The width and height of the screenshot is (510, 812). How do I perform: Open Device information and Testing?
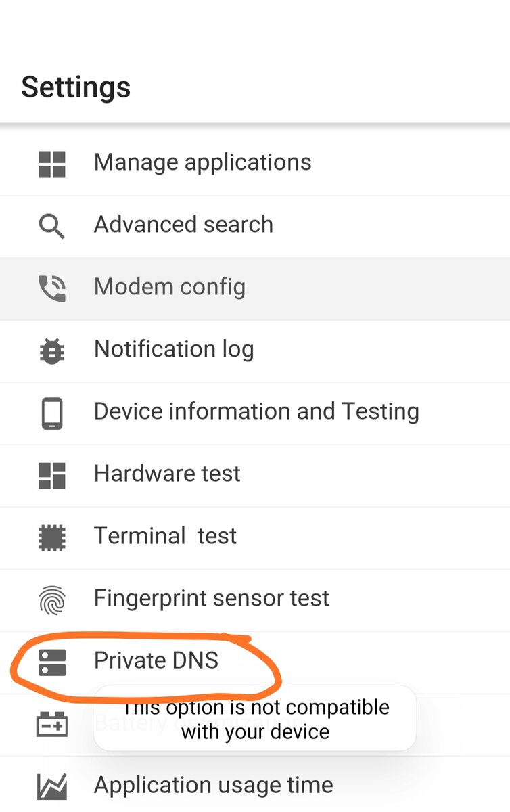pos(256,411)
